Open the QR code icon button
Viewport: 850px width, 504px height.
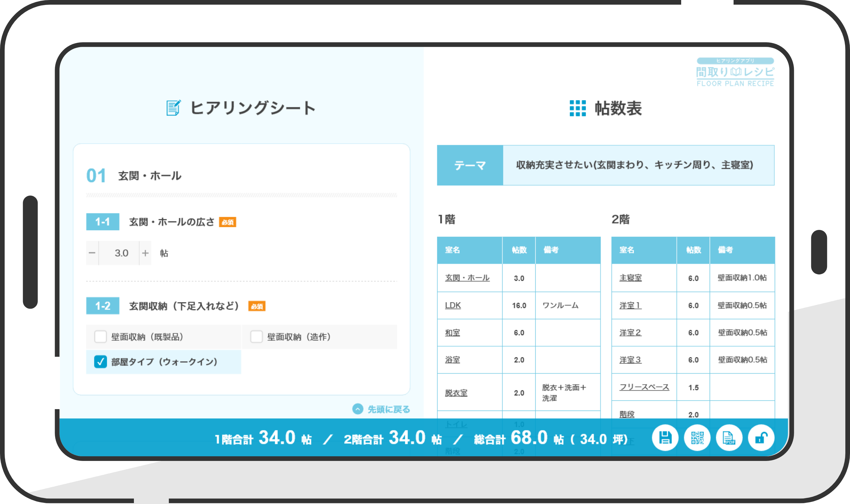click(697, 438)
